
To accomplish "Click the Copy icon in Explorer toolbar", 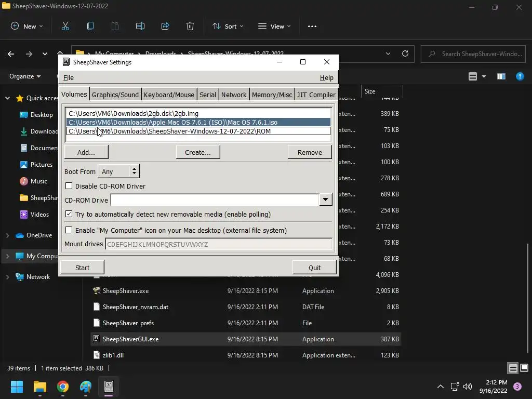I will click(90, 26).
